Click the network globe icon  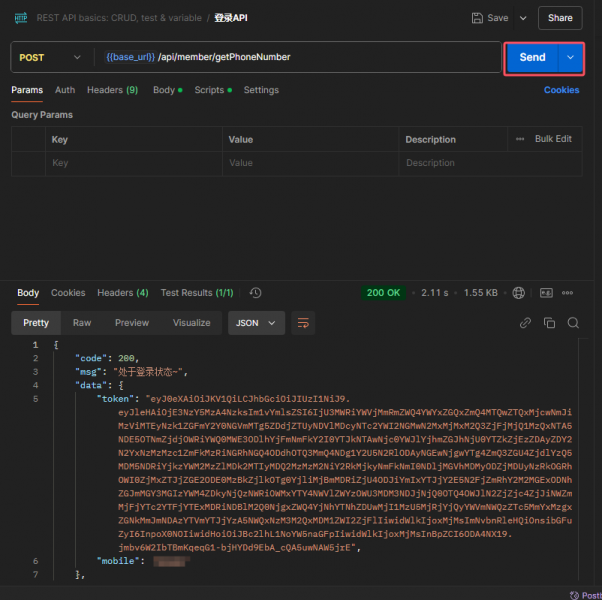pos(518,293)
